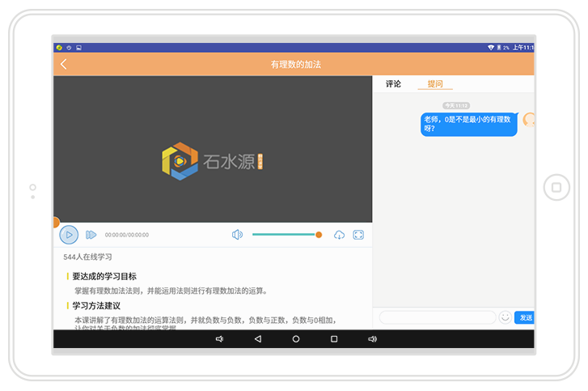Raise volume via right navigation bar speaker
Screen dimensions: 588x391
(372, 339)
